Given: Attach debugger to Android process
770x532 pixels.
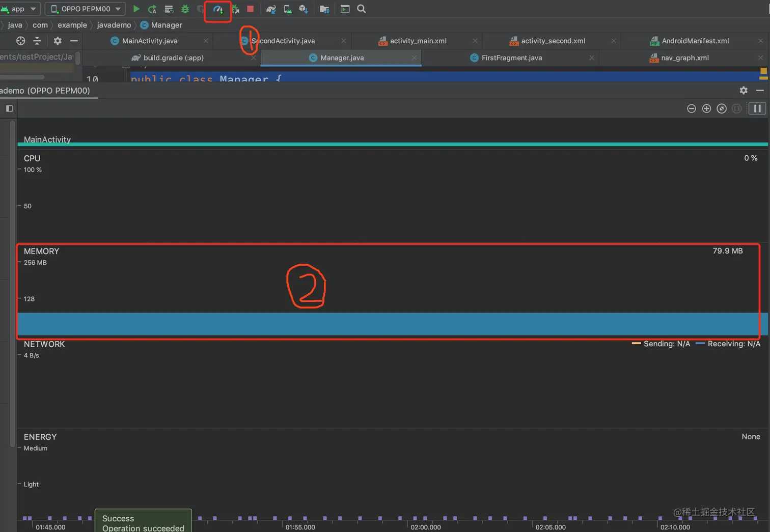Looking at the screenshot, I should click(235, 9).
